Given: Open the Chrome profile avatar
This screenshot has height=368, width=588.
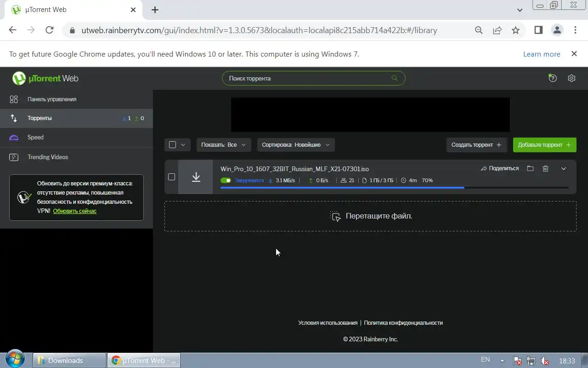Looking at the screenshot, I should [x=557, y=30].
